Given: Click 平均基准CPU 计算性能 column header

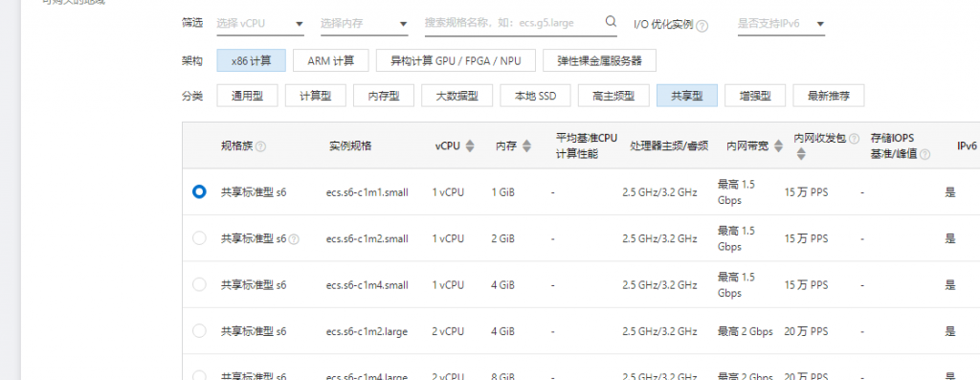Looking at the screenshot, I should click(x=587, y=146).
